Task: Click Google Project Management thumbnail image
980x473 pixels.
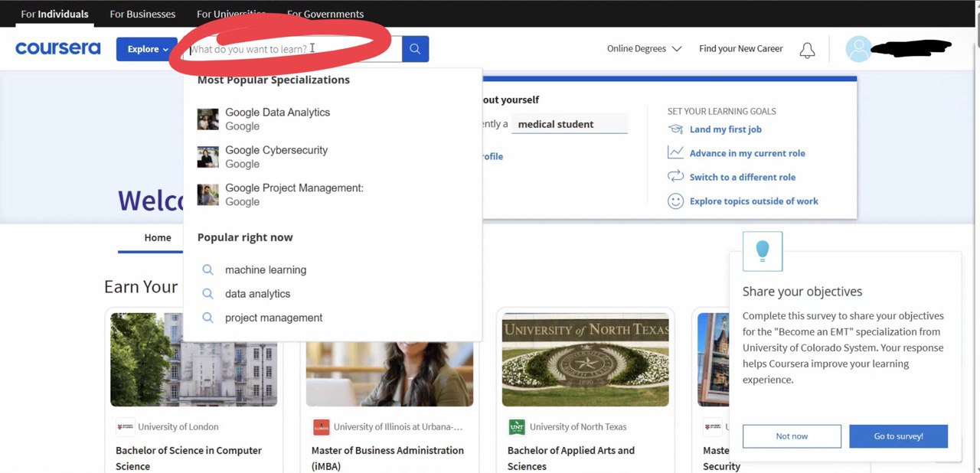Action: (208, 194)
